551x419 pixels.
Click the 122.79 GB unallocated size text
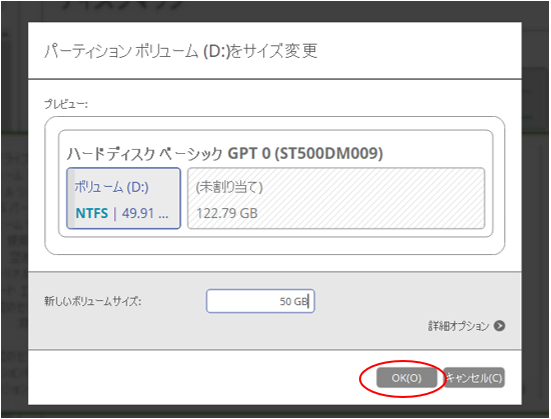click(227, 213)
